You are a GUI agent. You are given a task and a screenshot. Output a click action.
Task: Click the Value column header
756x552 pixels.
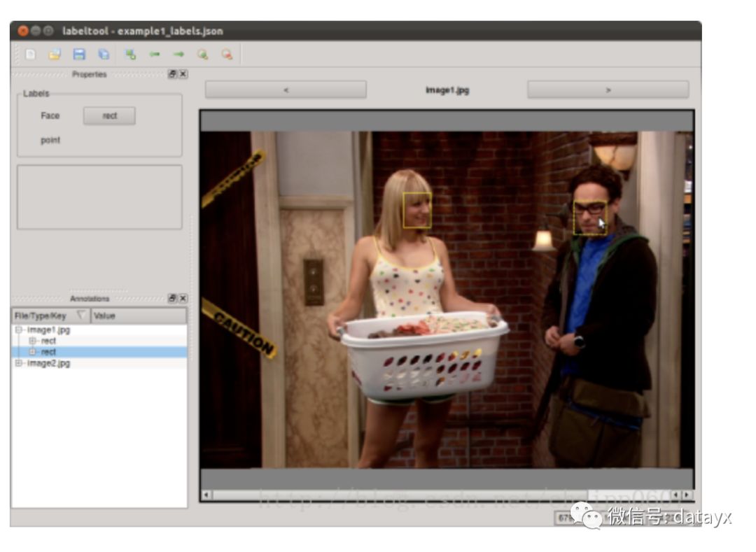(x=139, y=316)
